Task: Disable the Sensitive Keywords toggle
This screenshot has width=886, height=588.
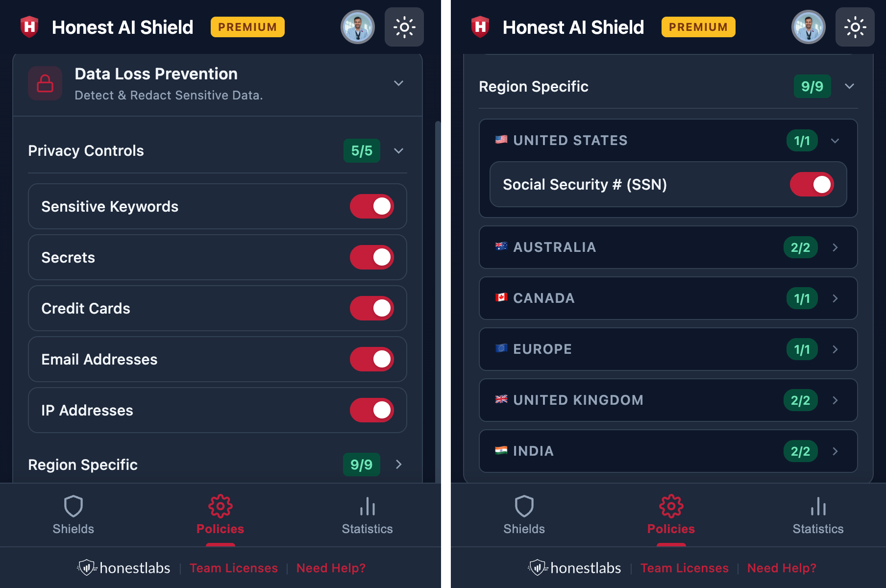Action: pos(371,206)
